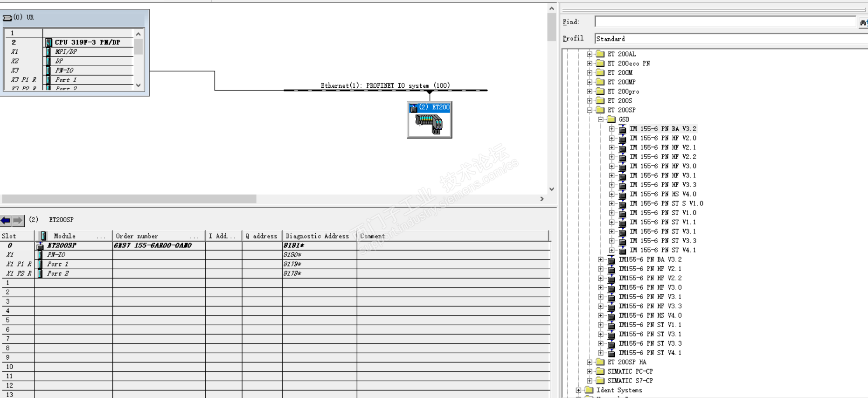Expand the ET 200SP HA folder
The width and height of the screenshot is (868, 398).
(590, 362)
